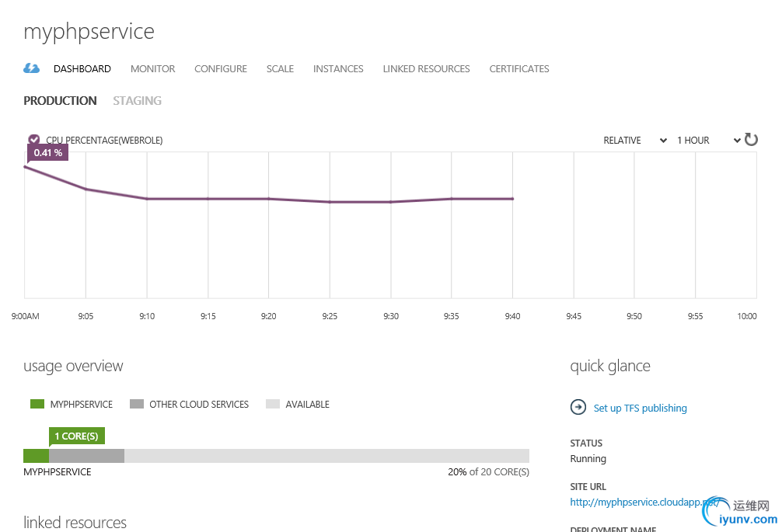This screenshot has height=532, width=782.
Task: Click the available cores portion of usage bar
Action: [326, 456]
